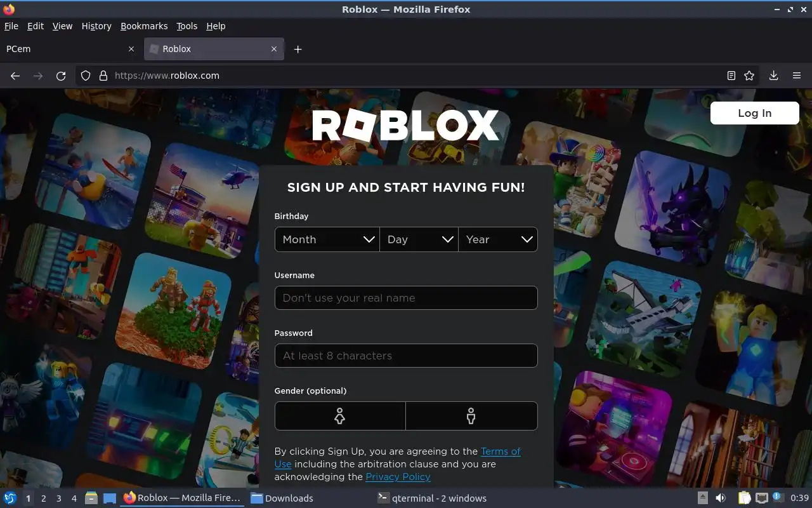Image resolution: width=812 pixels, height=508 pixels.
Task: Open the volume control in tray
Action: 720,498
